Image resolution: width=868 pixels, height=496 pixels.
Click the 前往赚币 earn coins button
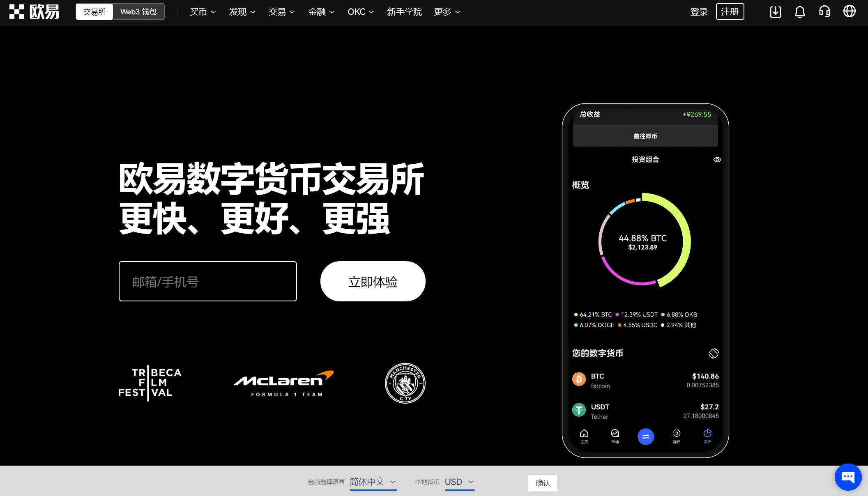[645, 136]
